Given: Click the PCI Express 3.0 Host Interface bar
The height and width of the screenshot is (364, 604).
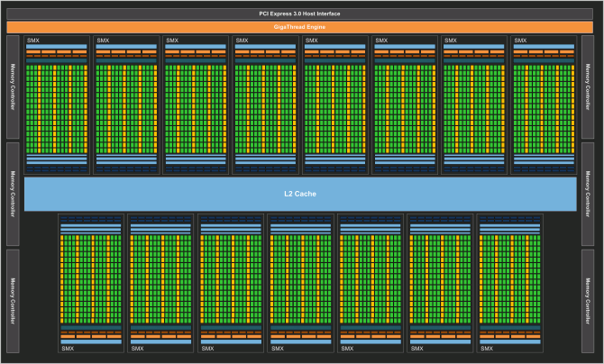Looking at the screenshot, I should pos(301,15).
